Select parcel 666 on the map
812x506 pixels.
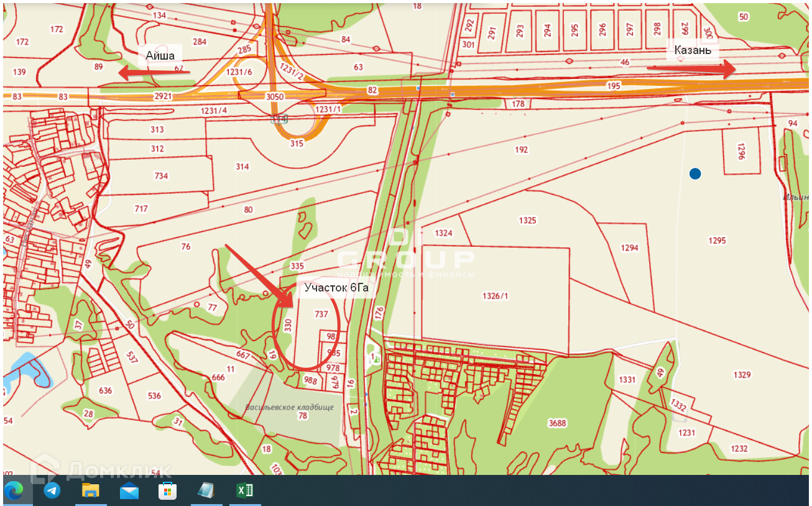tap(218, 377)
